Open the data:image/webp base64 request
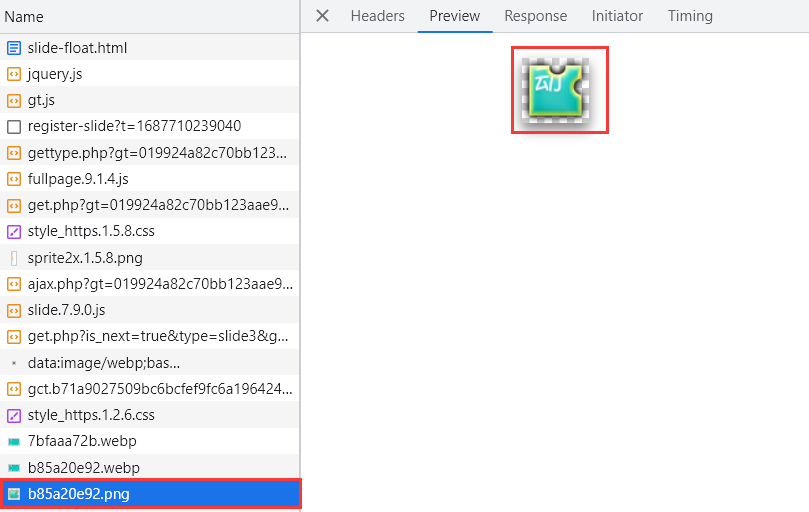Image resolution: width=809 pixels, height=512 pixels. (x=104, y=362)
